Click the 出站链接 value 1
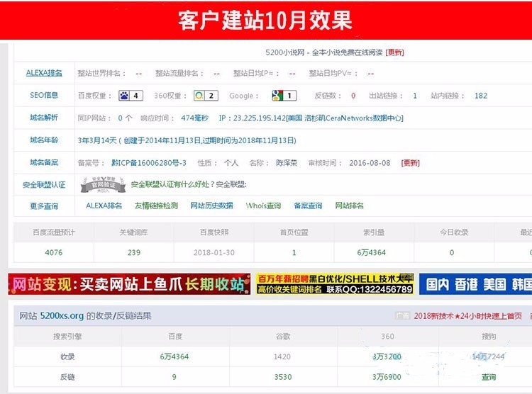The image size is (532, 394). [415, 96]
